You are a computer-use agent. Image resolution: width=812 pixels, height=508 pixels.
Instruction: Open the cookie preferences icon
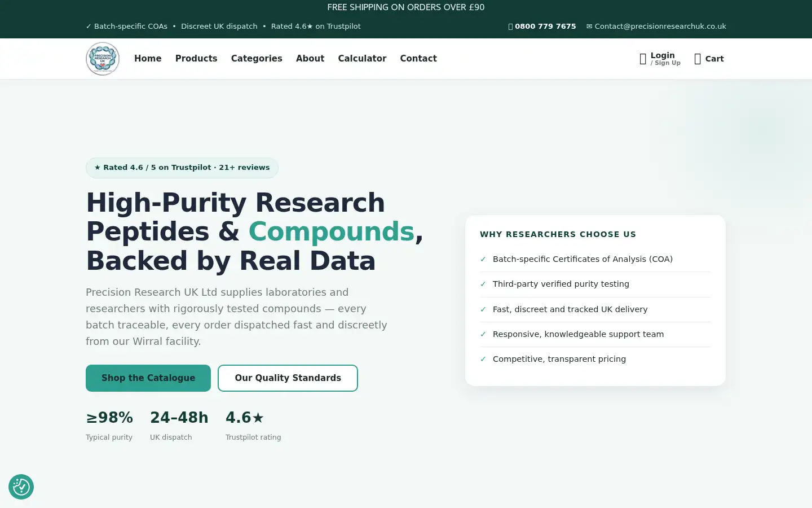click(21, 487)
